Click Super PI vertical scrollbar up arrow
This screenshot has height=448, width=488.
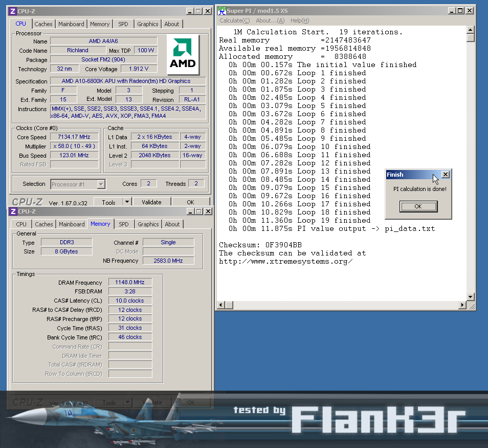[x=471, y=30]
